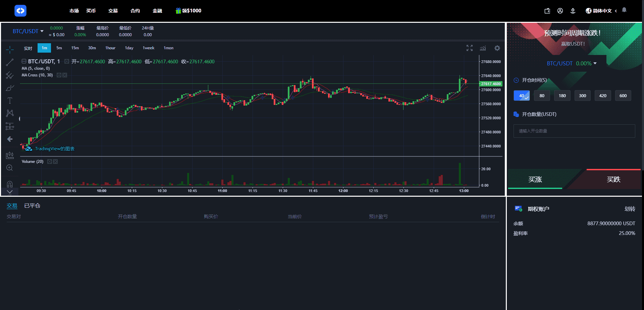Open BTC/USDT 0.00% dropdown in prediction panel
644x310 pixels.
point(572,63)
